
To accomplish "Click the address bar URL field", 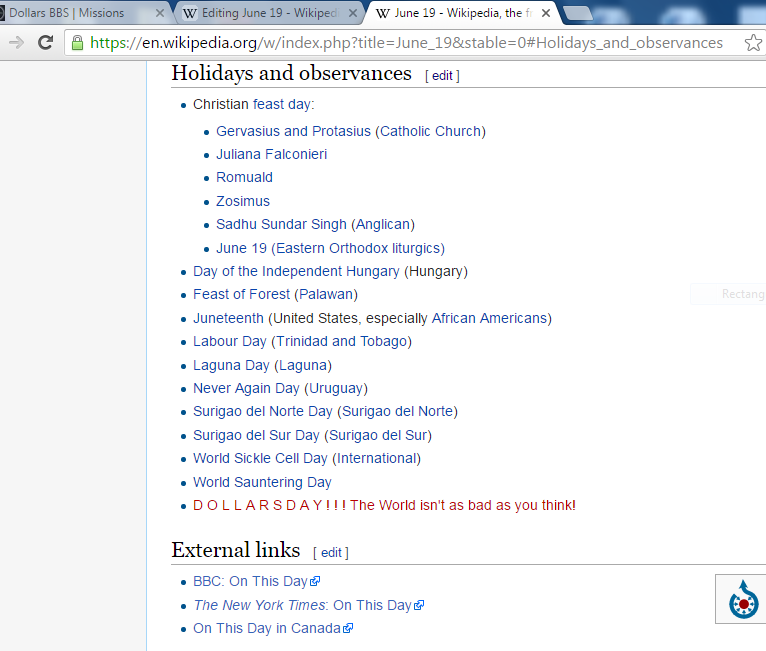I will 405,43.
